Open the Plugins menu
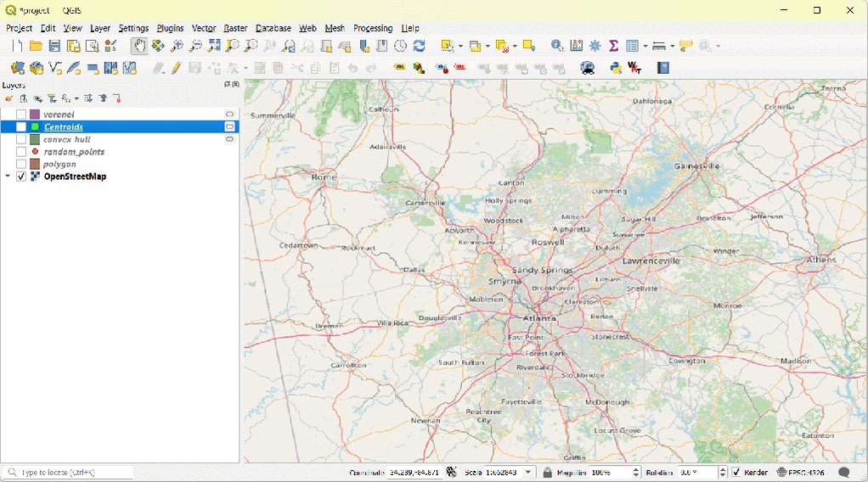This screenshot has height=482, width=868. [x=170, y=28]
